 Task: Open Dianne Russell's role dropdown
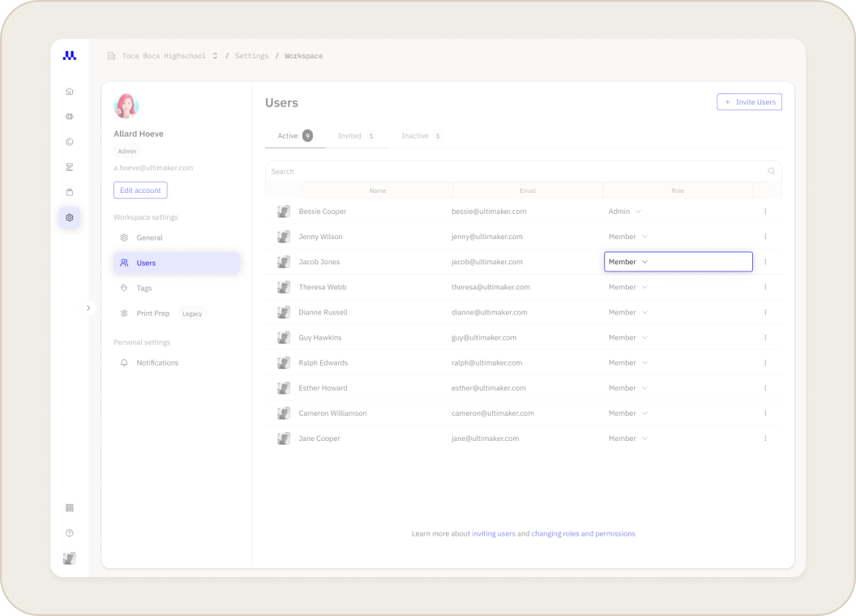[x=627, y=312]
